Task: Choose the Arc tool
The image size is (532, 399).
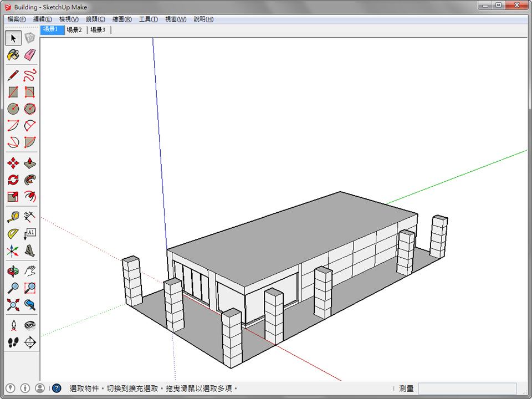Action: pyautogui.click(x=13, y=126)
